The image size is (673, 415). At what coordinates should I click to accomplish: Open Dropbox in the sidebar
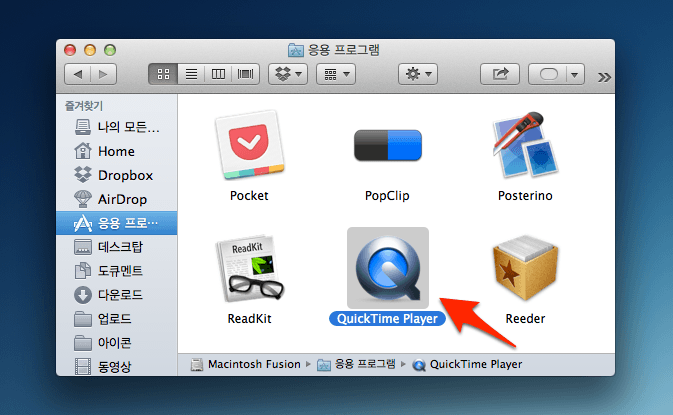point(117,175)
